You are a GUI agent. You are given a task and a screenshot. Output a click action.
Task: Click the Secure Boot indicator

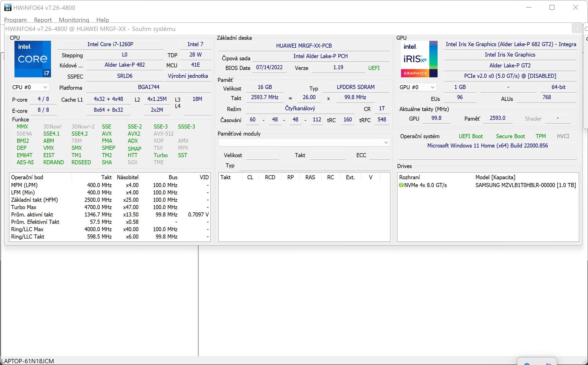pos(510,136)
